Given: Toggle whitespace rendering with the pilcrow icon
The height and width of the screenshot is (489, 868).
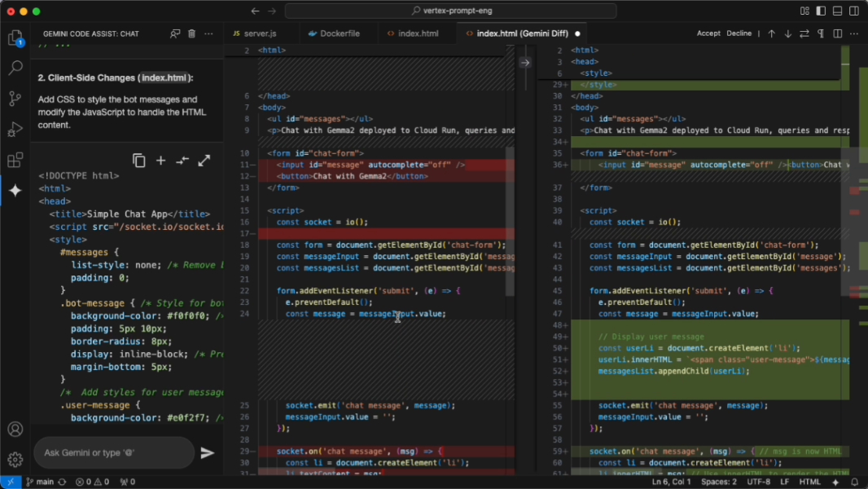Looking at the screenshot, I should coord(820,33).
